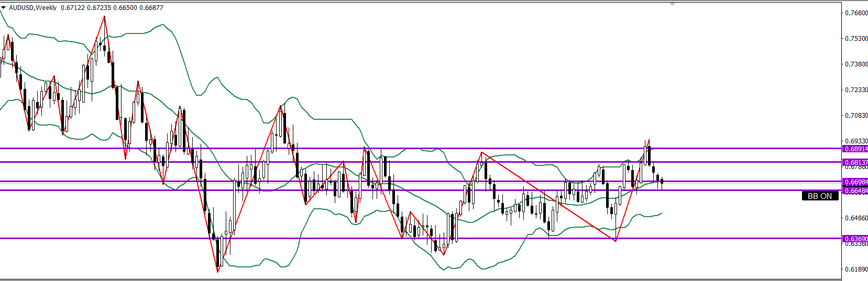Image resolution: width=868 pixels, height=281 pixels.
Task: Click the lowest zigzag trough near 0.61890
Action: point(218,271)
